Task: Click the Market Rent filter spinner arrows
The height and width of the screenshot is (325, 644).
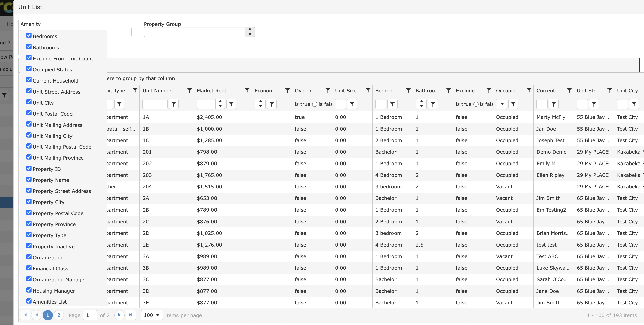Action: 220,104
